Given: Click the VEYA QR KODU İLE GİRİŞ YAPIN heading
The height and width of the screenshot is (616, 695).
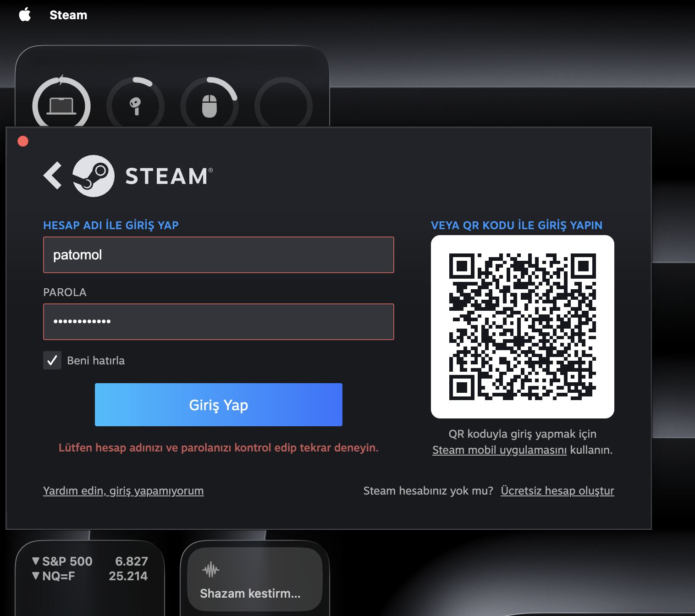Looking at the screenshot, I should tap(517, 225).
